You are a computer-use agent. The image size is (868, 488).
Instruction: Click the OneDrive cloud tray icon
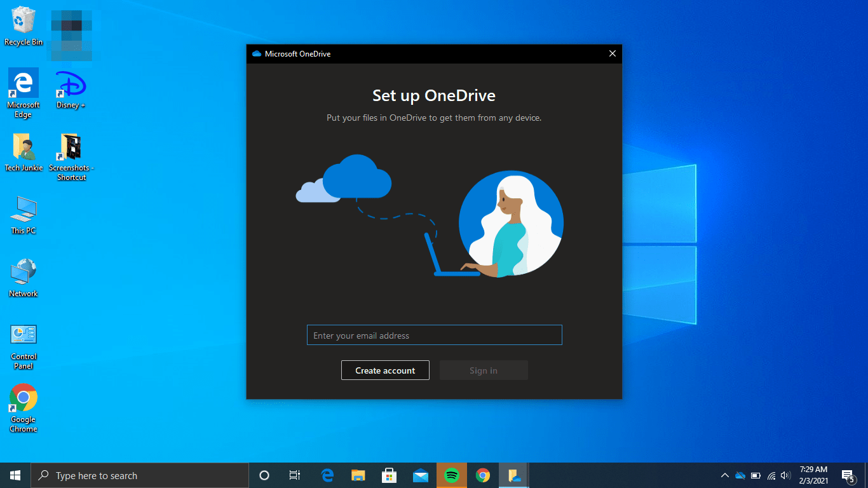(740, 475)
